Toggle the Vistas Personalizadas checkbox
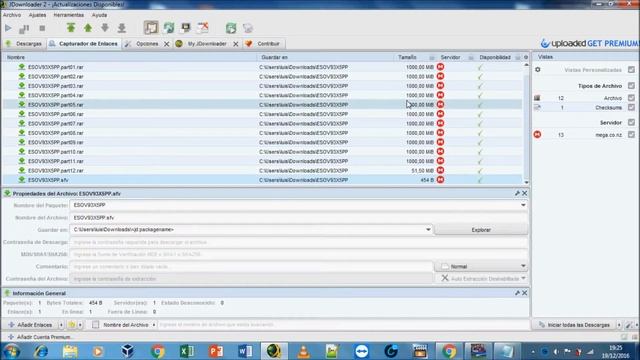 (x=631, y=70)
